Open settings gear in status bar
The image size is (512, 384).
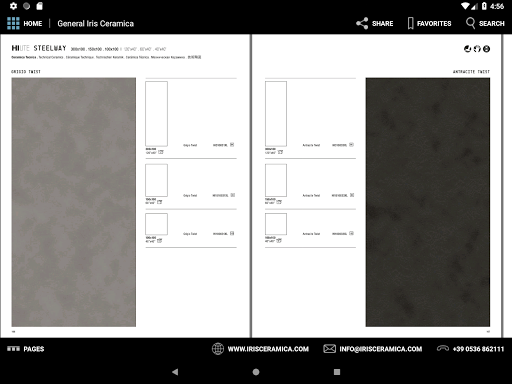pos(13,6)
